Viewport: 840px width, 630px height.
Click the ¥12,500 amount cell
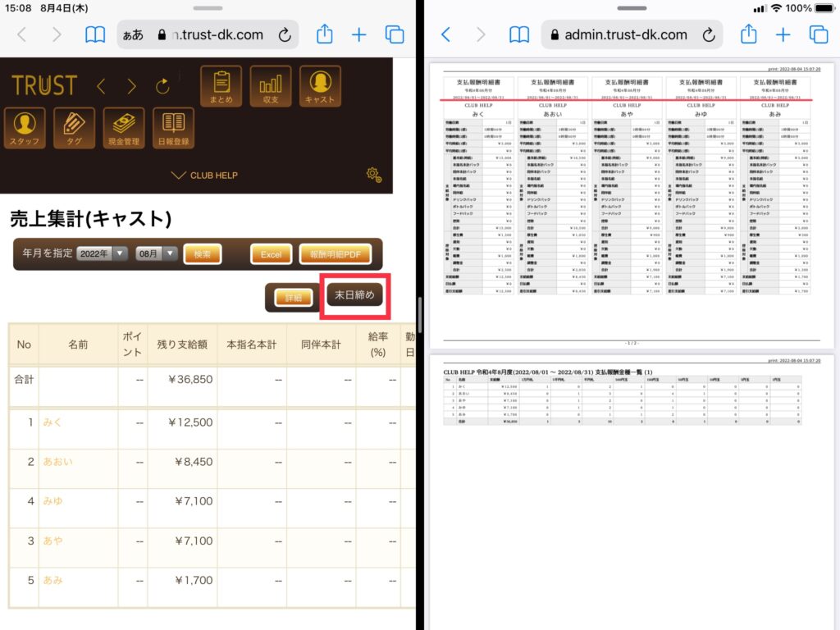(190, 422)
